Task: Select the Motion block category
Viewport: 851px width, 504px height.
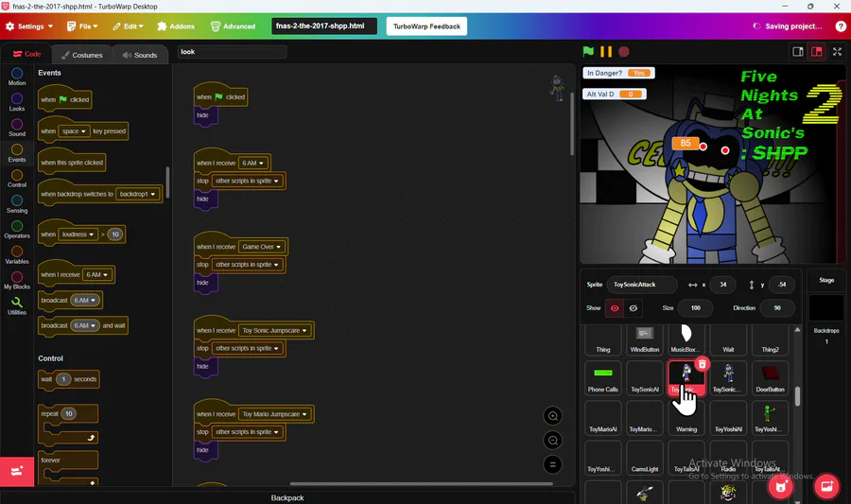Action: click(17, 77)
